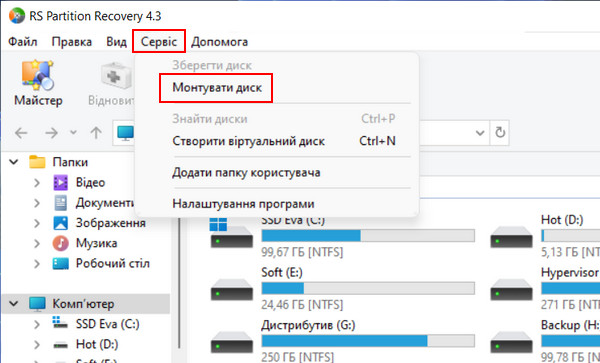Expand SSD Eva (C:) tree node
This screenshot has height=363, width=600.
pyautogui.click(x=37, y=324)
